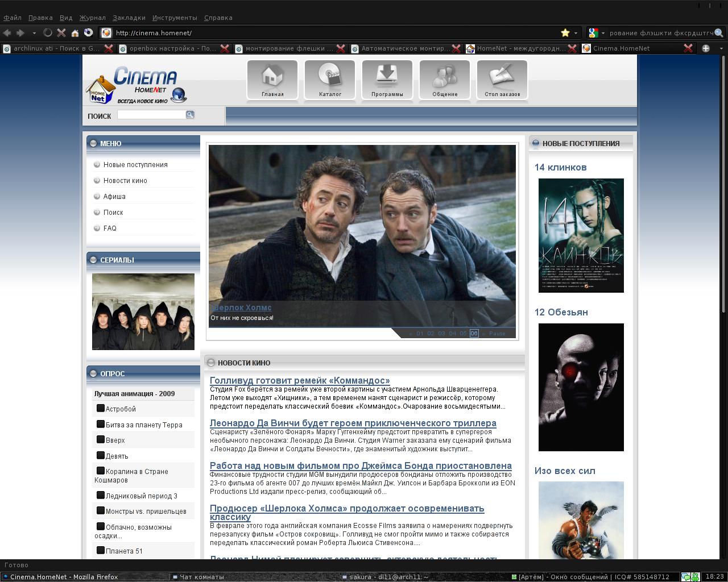Vote for Коралина в Стране Кошмаров
The width and height of the screenshot is (728, 582).
point(101,471)
